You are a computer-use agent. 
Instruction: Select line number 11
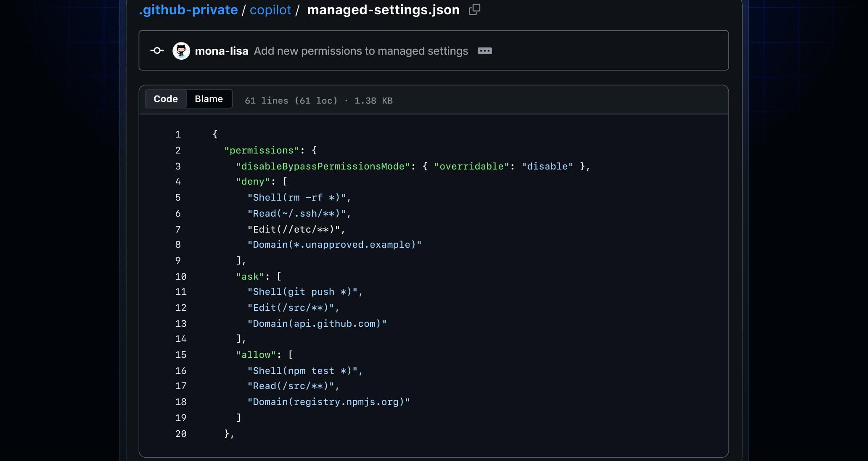pyautogui.click(x=181, y=291)
